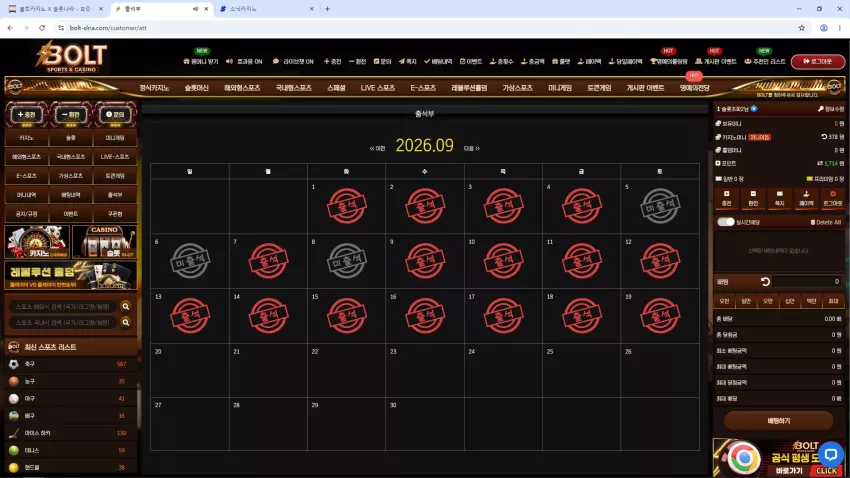Open the 추천인 리스트 NEW link
850x478 pixels.
pos(765,62)
